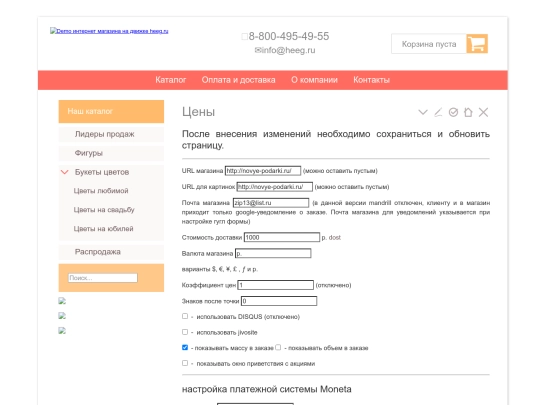Click the Поиск search field
Viewport: 540px width, 405px height.
(103, 278)
